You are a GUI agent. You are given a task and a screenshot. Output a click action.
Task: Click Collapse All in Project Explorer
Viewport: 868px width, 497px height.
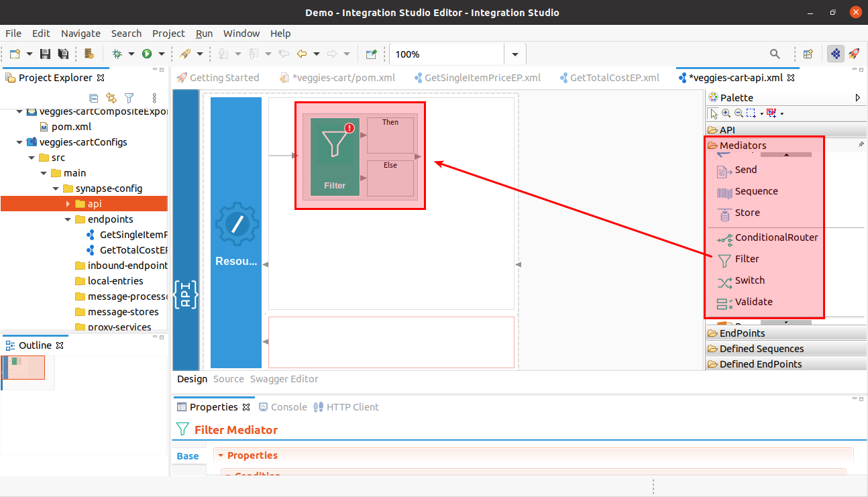(94, 98)
